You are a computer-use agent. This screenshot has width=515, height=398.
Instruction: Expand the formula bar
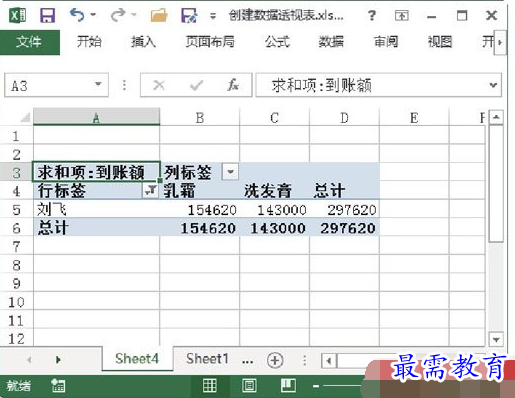[x=493, y=85]
